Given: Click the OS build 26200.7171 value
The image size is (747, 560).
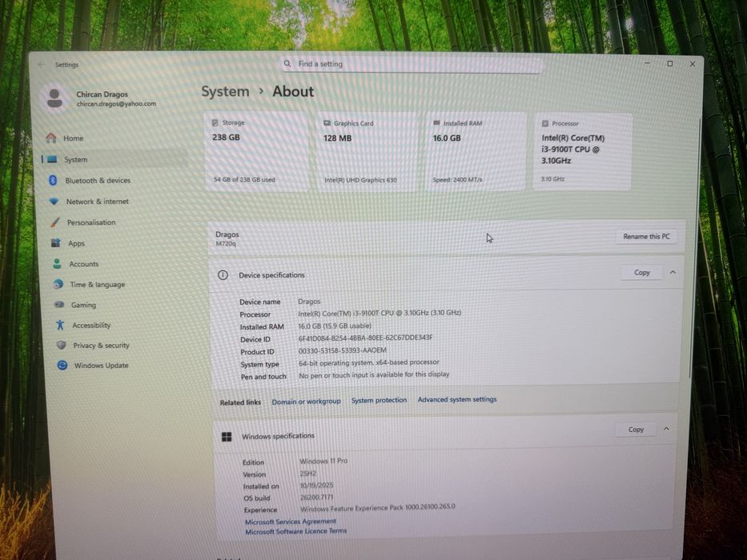Looking at the screenshot, I should 317,497.
